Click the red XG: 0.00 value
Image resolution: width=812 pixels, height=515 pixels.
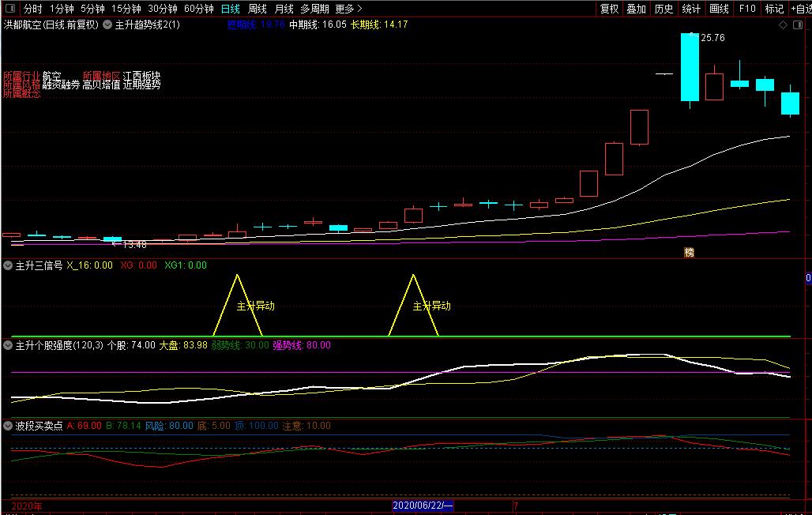138,265
